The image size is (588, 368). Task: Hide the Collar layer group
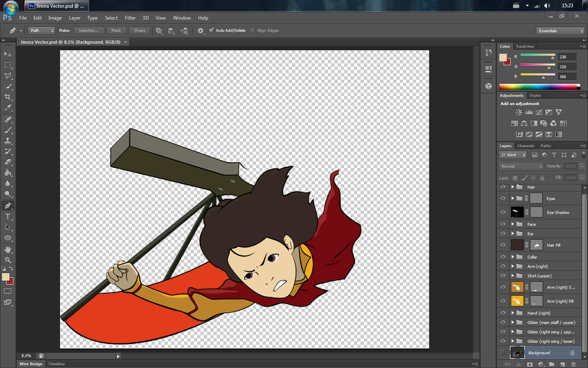(503, 257)
